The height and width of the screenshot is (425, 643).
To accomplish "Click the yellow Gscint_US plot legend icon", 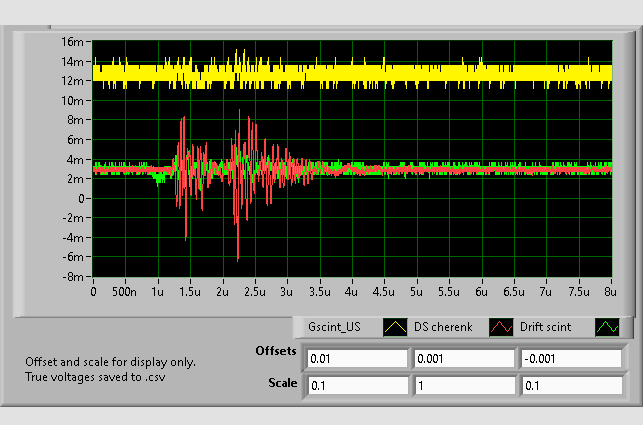I will coord(395,327).
